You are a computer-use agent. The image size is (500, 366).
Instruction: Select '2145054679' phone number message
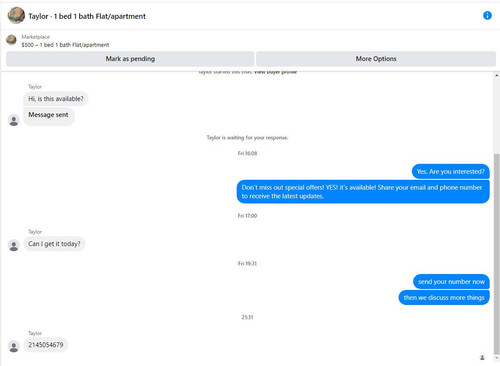tap(46, 345)
